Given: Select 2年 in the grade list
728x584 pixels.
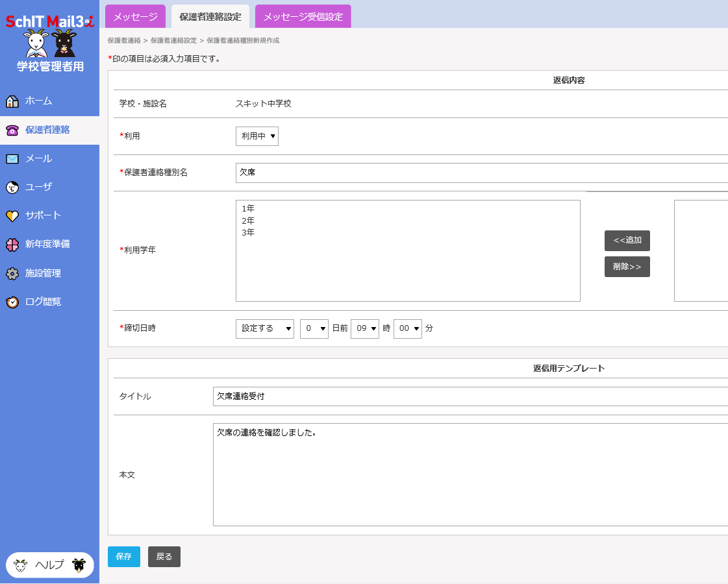Looking at the screenshot, I should pos(248,221).
